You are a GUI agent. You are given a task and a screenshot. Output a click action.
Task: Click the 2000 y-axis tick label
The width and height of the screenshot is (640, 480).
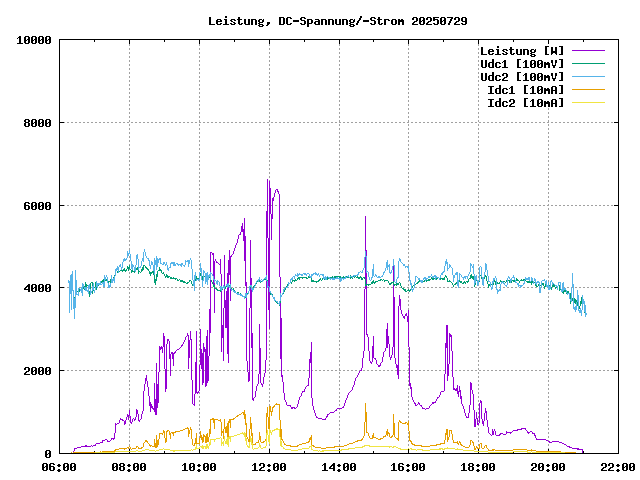[37, 371]
